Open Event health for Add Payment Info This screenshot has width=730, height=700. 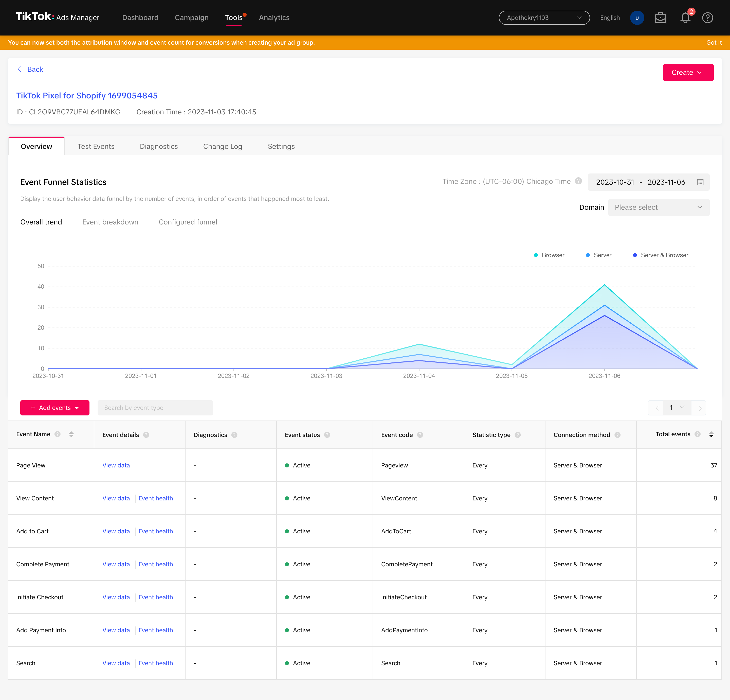coord(156,630)
